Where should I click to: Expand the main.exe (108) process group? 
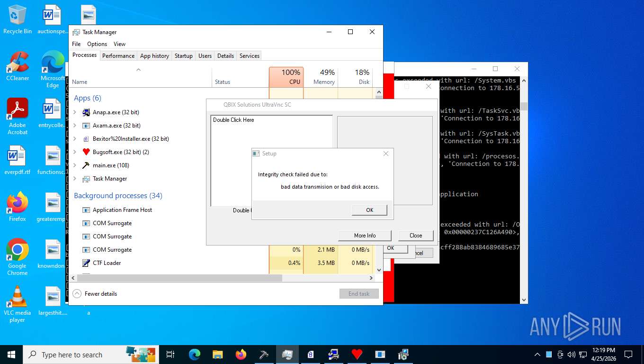pos(75,165)
